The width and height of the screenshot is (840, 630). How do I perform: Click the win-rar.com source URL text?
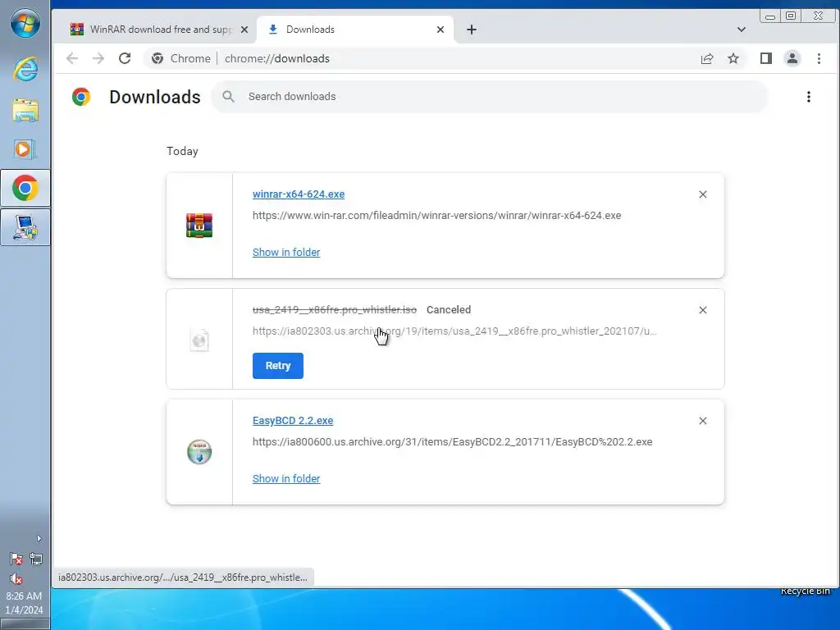[x=436, y=216]
